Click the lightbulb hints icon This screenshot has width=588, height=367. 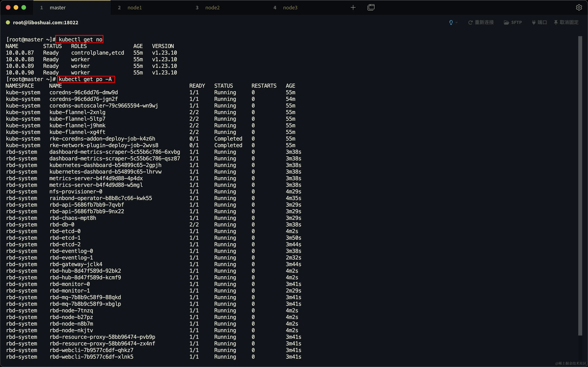coord(451,23)
